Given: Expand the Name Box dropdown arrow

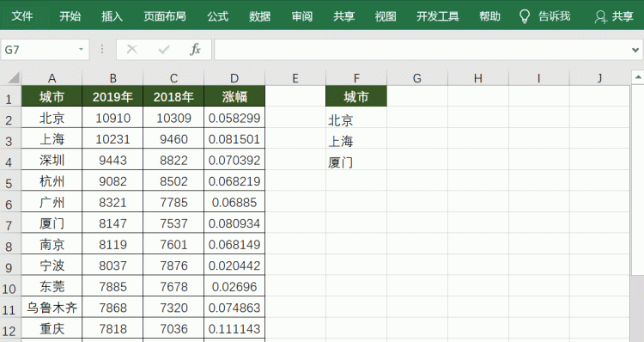Looking at the screenshot, I should click(81, 50).
